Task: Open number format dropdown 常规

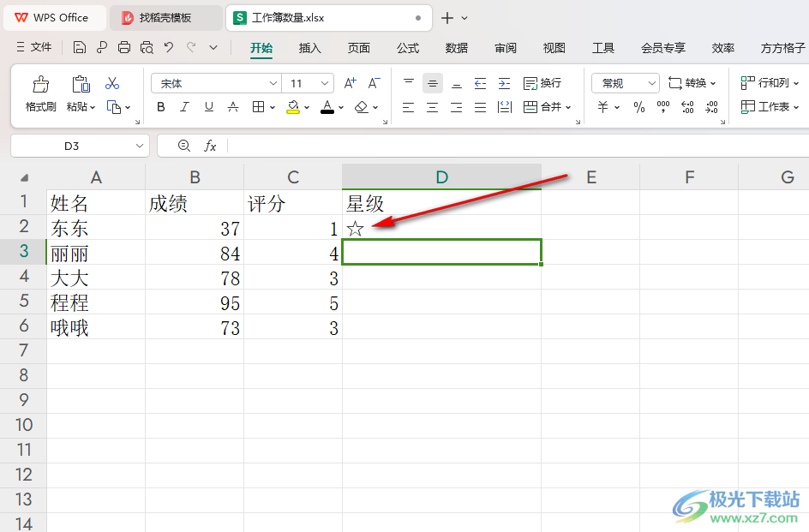Action: pos(651,83)
